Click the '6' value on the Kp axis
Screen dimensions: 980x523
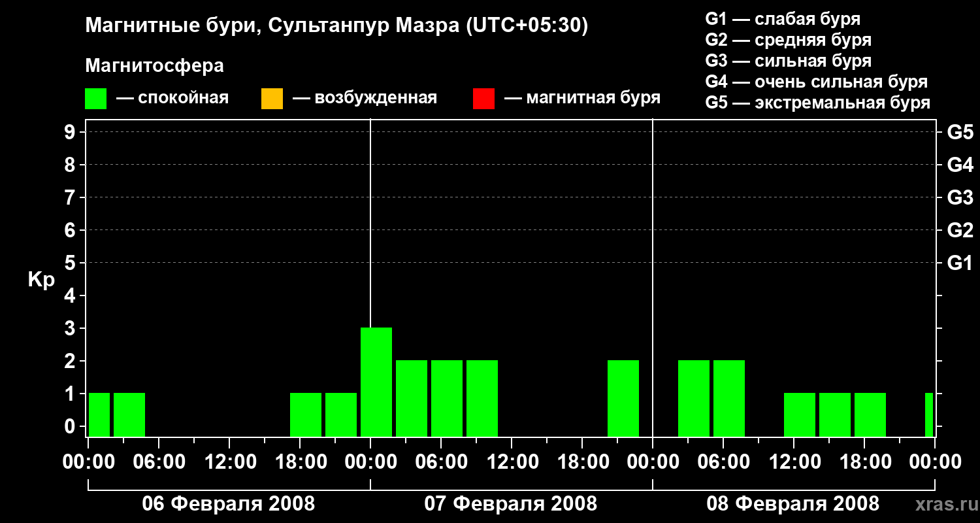click(x=71, y=230)
